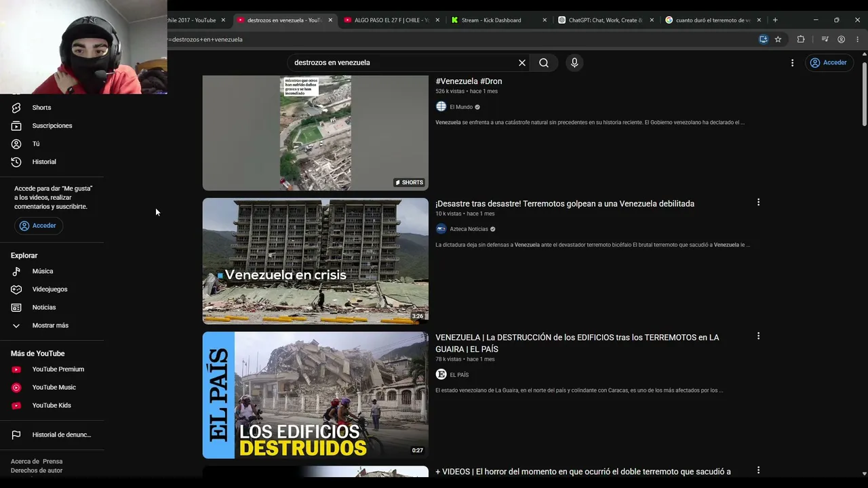Click the magnifying glass search button
868x488 pixels.
544,62
